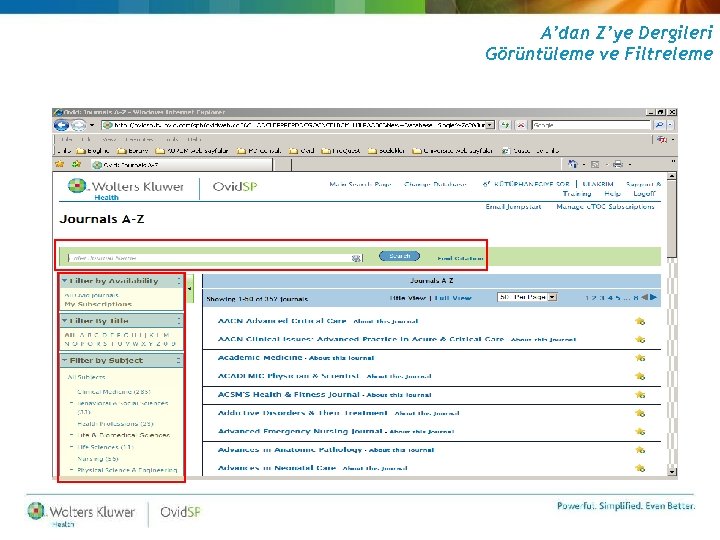
Task: Click the magnifier icon beside Google box
Action: tap(659, 125)
